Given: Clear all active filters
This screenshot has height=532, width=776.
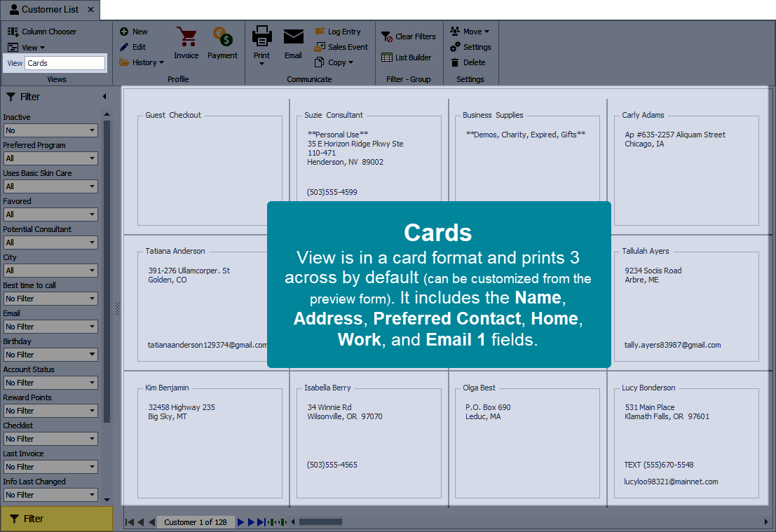Looking at the screenshot, I should click(409, 36).
